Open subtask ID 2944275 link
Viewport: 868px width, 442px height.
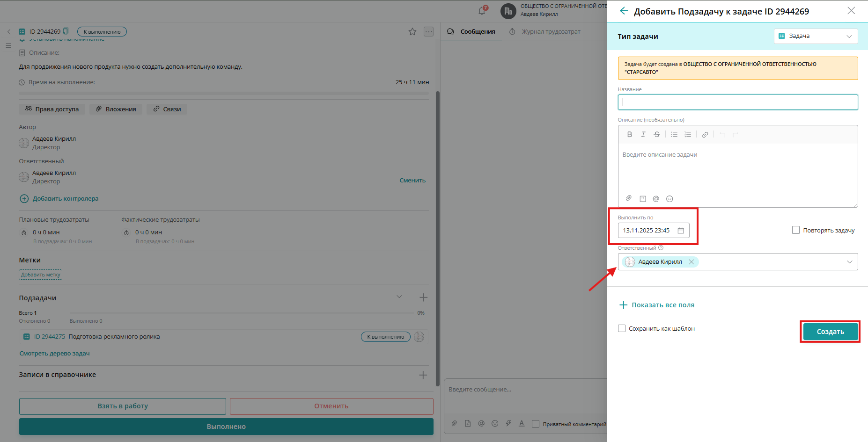pyautogui.click(x=50, y=337)
